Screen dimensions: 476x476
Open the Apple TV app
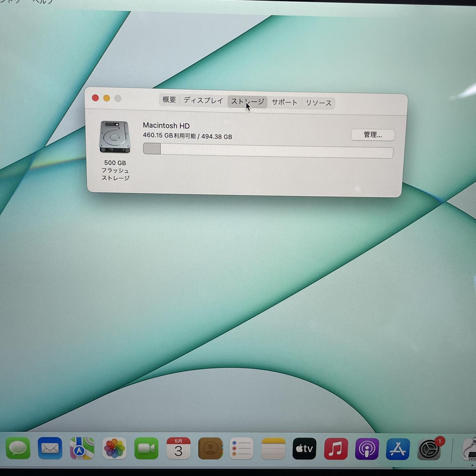point(304,449)
